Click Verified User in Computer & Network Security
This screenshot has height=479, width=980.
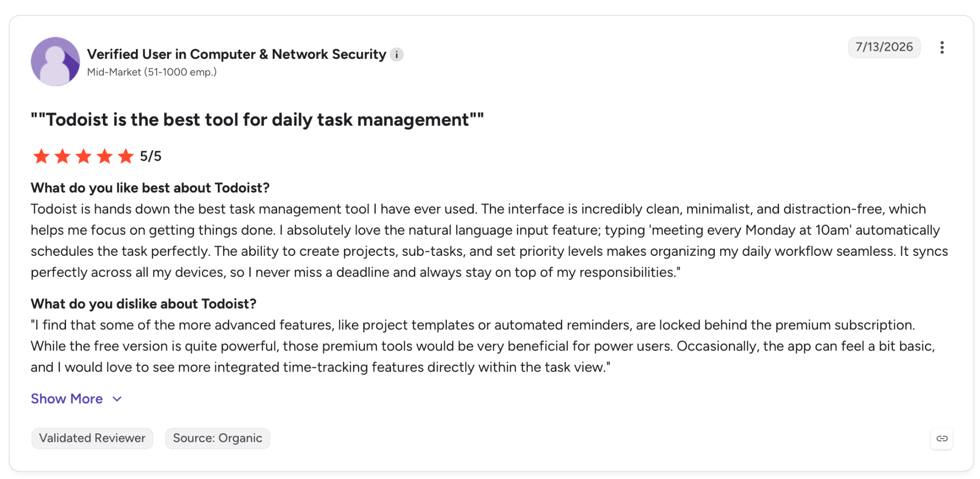(x=236, y=54)
